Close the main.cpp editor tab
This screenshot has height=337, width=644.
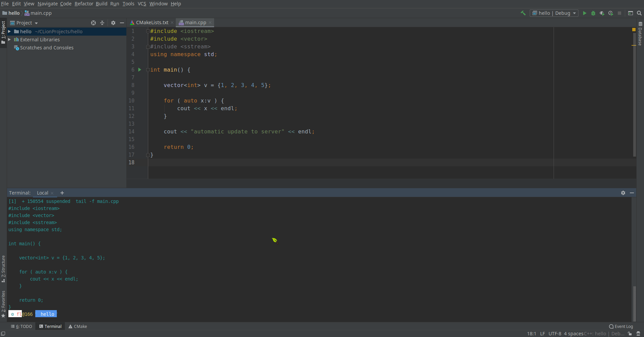tap(210, 23)
